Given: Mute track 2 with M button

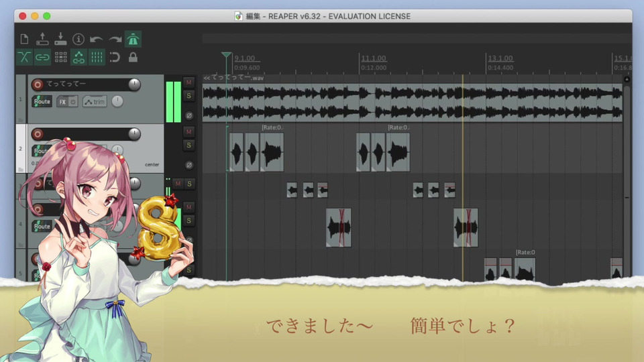Looking at the screenshot, I should pyautogui.click(x=189, y=132).
